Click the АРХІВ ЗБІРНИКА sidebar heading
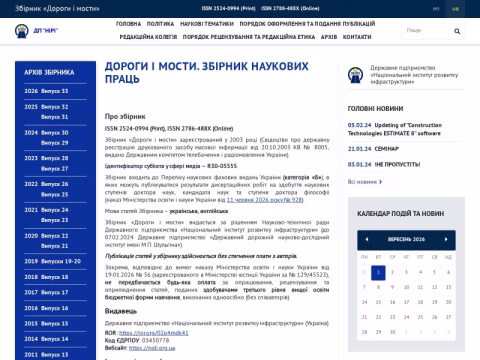 point(49,72)
